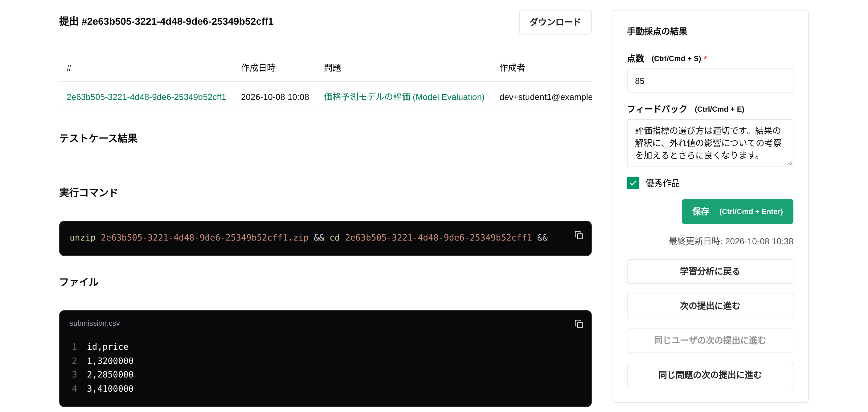
Task: Click 同じユーザの次の提出に進む button
Action: coord(710,340)
